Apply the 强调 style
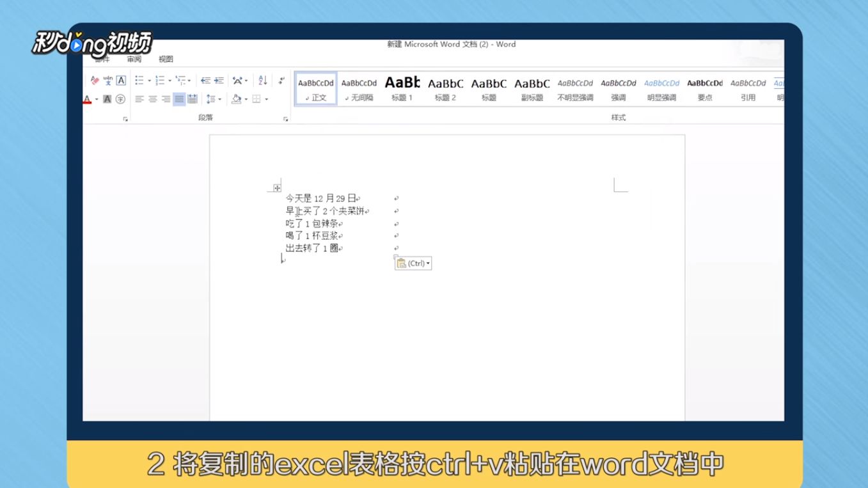The width and height of the screenshot is (868, 488). [619, 89]
